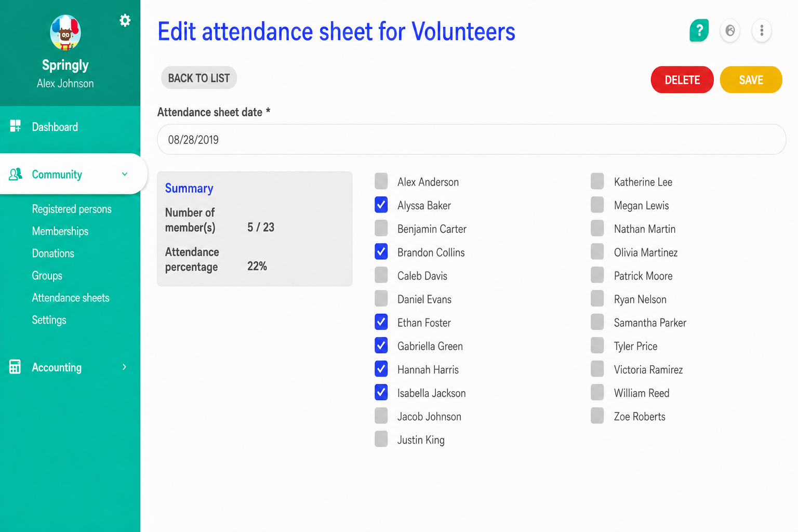Open the round globe icon button
Screen dimensions: 798x532
[730, 31]
